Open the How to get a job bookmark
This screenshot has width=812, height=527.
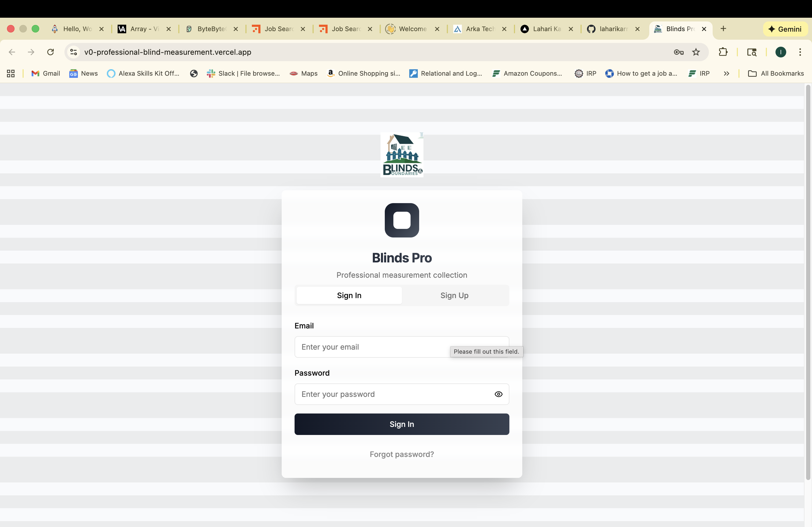641,74
